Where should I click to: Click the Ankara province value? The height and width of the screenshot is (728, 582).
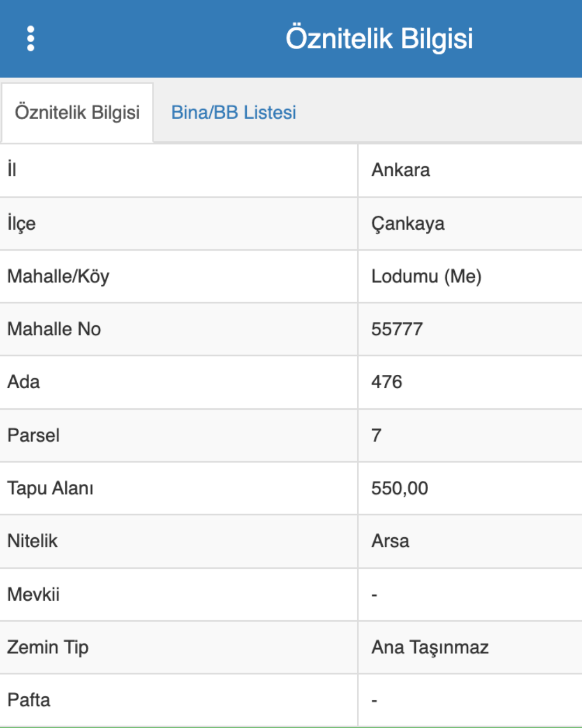pos(400,170)
